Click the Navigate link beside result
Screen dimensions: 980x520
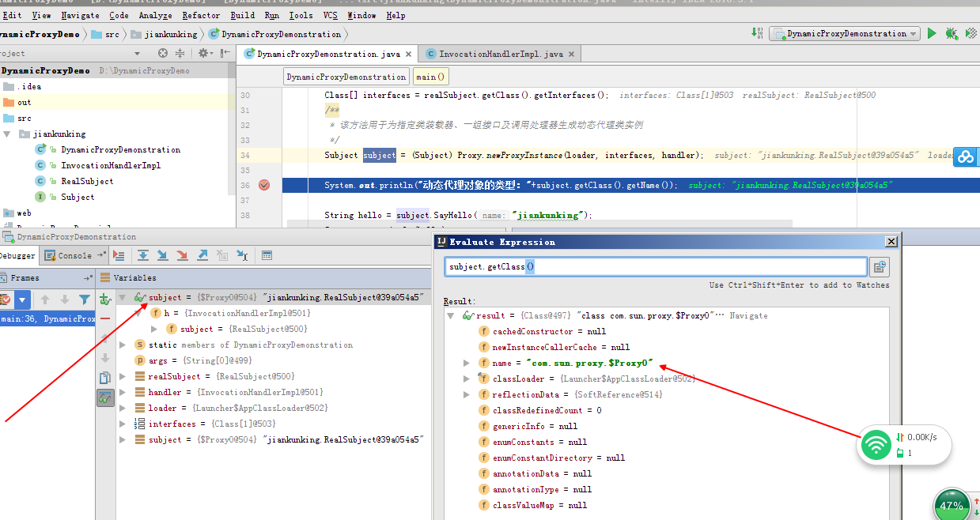[x=748, y=315]
